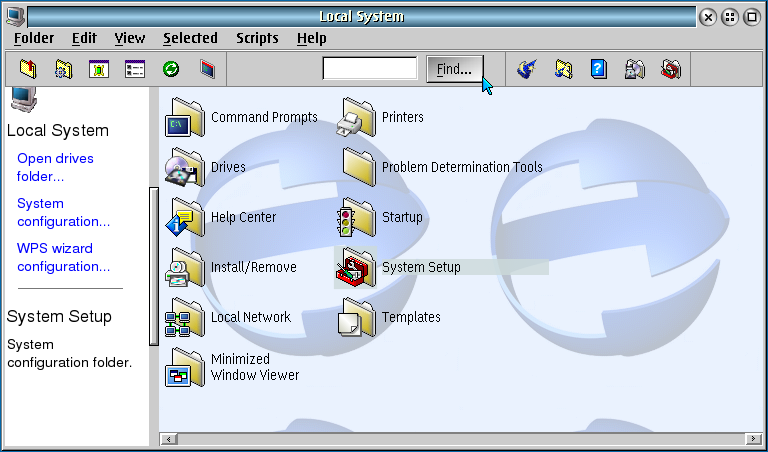Click the folder with blue arrow toolbar icon
The width and height of the screenshot is (768, 452).
click(x=563, y=69)
